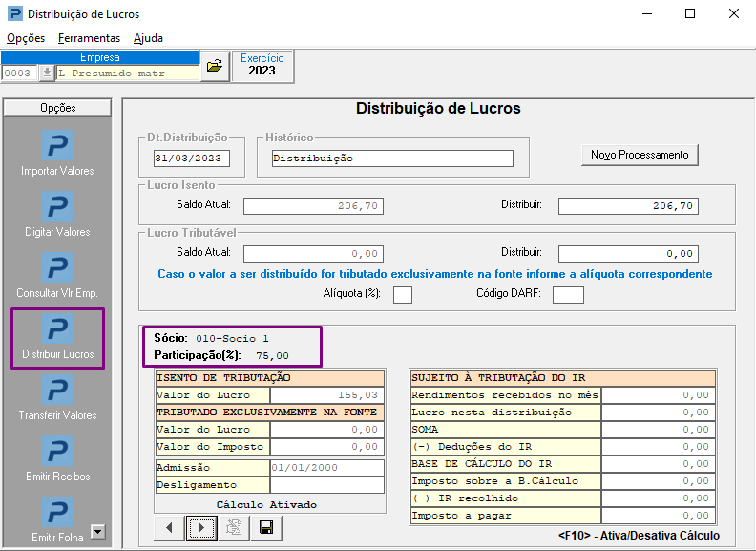
Task: Save record with the floppy disk icon
Action: (x=265, y=527)
